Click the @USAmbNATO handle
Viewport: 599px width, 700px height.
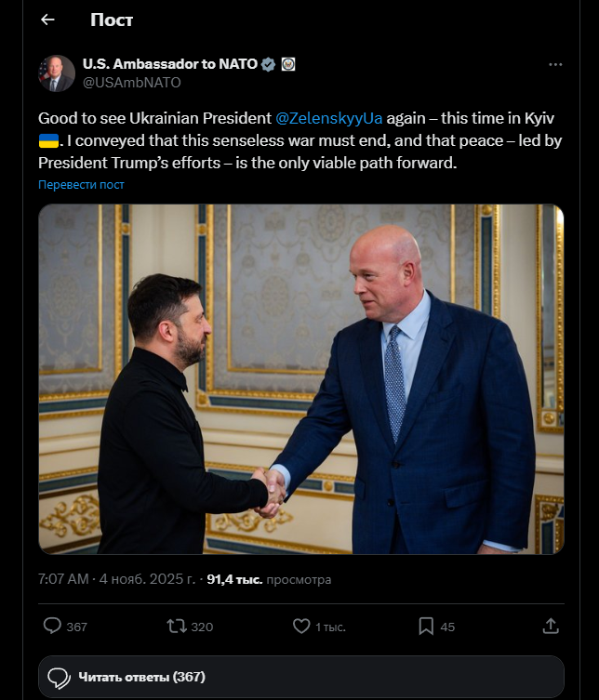click(x=132, y=83)
